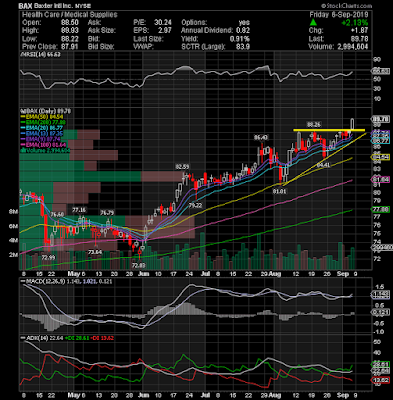Viewport: 393px width, 400px height.
Task: Click the SCTR (Large) value 83.9
Action: [243, 47]
